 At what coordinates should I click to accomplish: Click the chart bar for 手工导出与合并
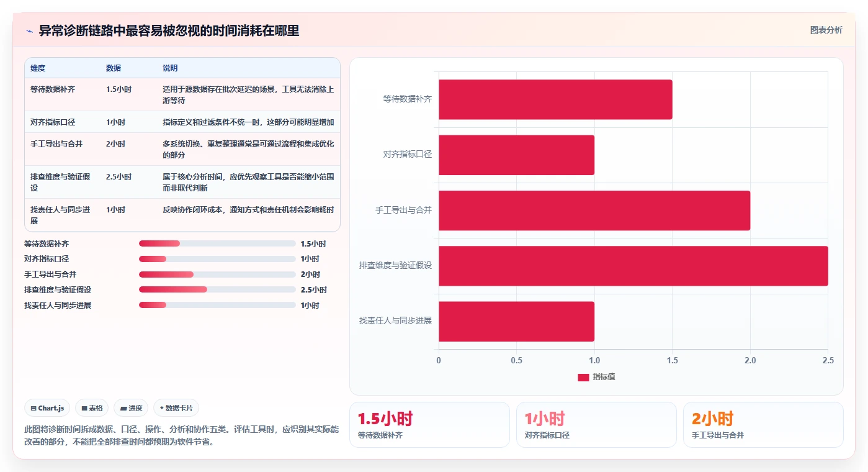[x=594, y=211]
